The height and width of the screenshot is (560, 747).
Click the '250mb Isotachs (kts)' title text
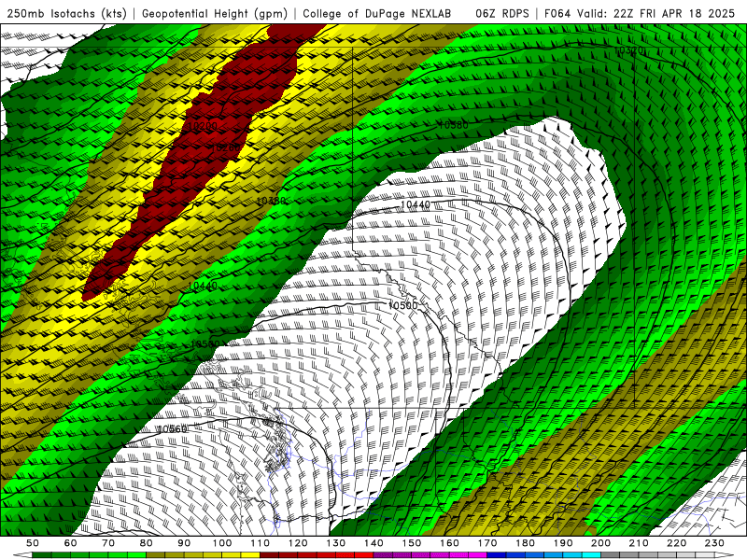(x=66, y=14)
